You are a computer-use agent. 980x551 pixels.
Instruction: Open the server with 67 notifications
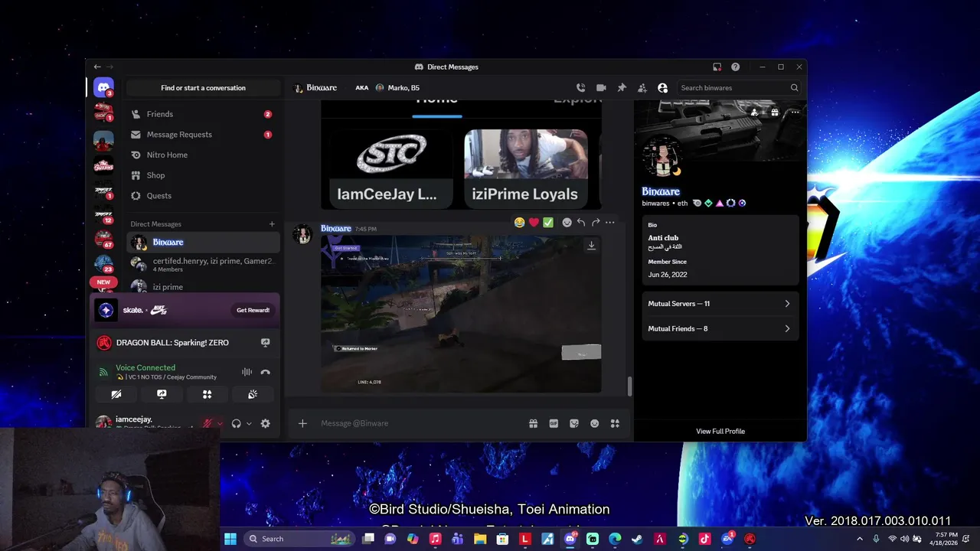point(103,240)
